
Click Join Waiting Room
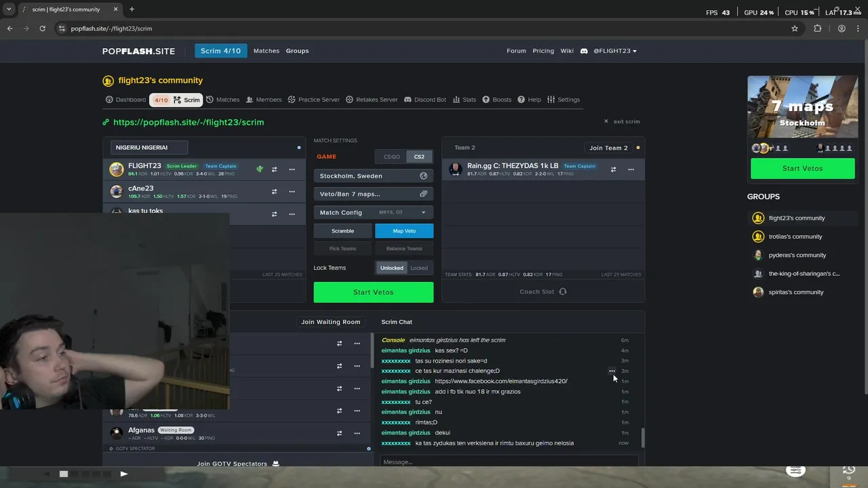[331, 322]
